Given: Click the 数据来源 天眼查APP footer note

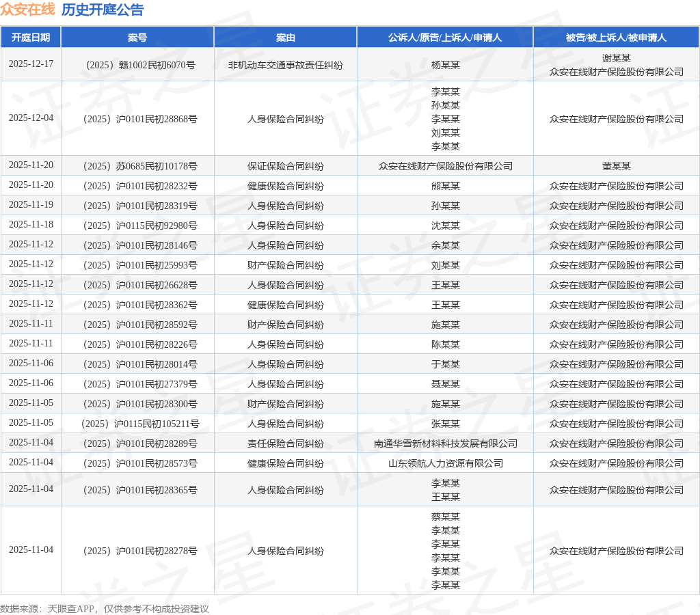Looking at the screenshot, I should (104, 609).
